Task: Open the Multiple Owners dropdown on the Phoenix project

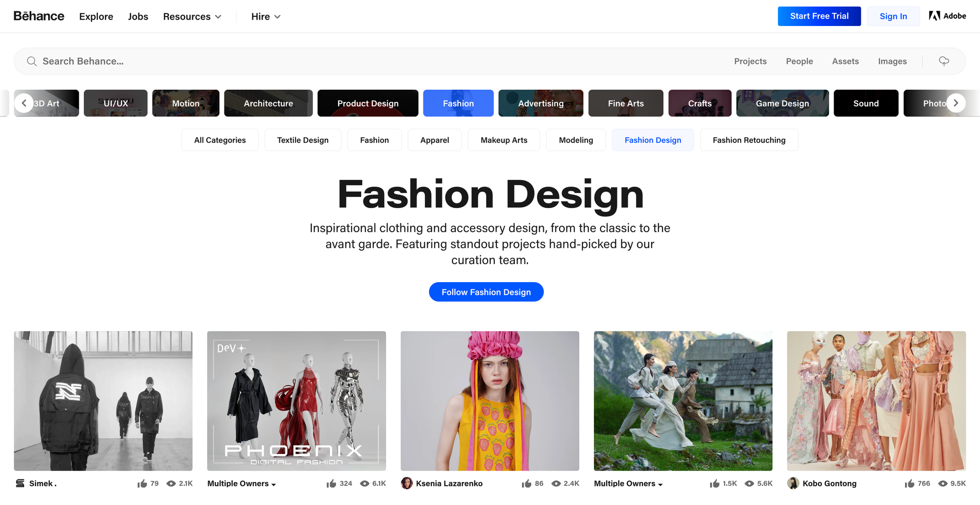Action: click(241, 483)
